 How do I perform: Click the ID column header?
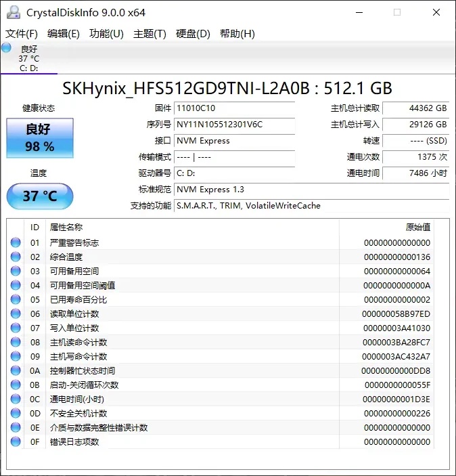pos(35,227)
